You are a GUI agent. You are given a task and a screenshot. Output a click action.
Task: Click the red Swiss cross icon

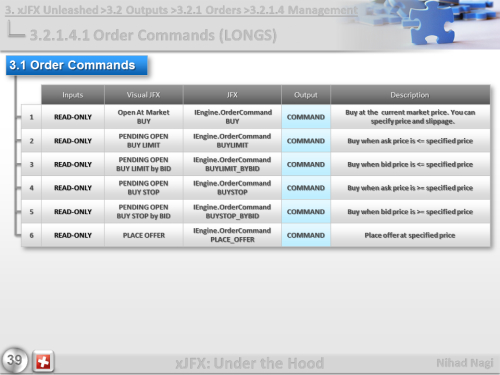pos(43,361)
